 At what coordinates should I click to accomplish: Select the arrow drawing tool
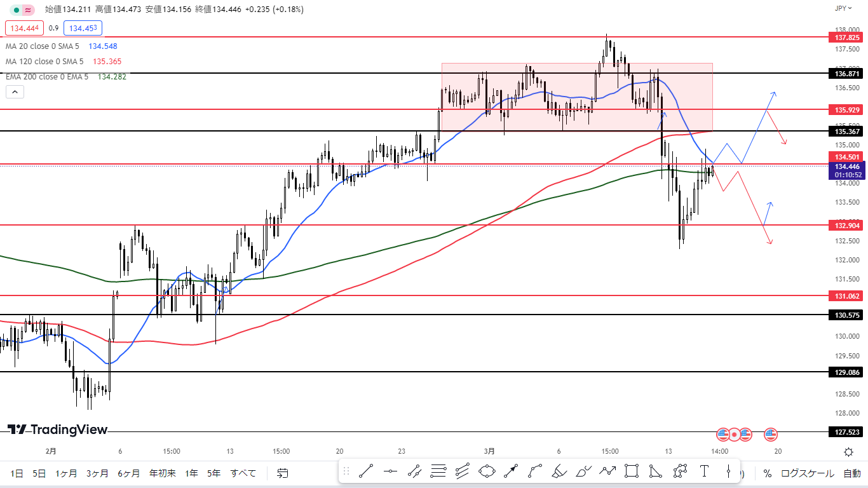(511, 471)
